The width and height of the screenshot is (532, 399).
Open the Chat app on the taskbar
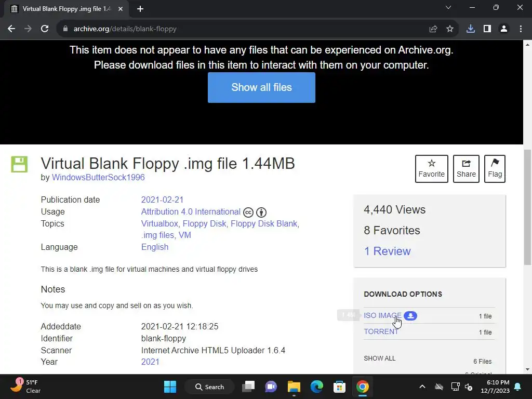click(271, 387)
